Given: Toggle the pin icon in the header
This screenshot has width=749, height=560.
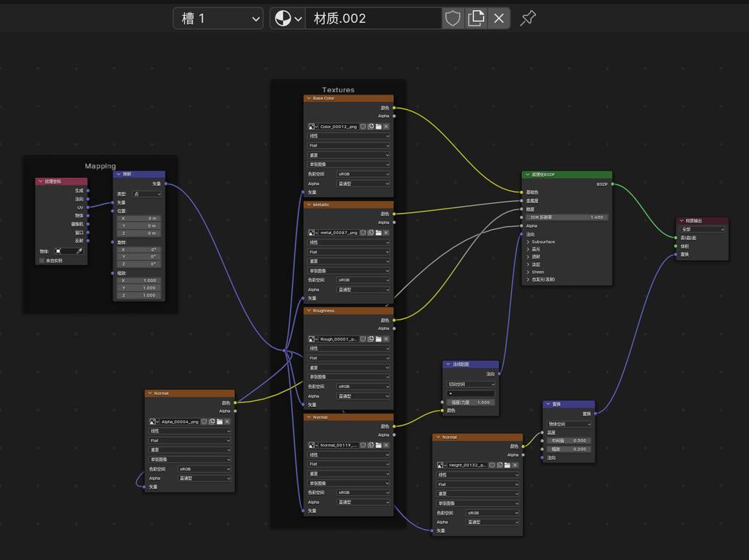Looking at the screenshot, I should pos(528,18).
